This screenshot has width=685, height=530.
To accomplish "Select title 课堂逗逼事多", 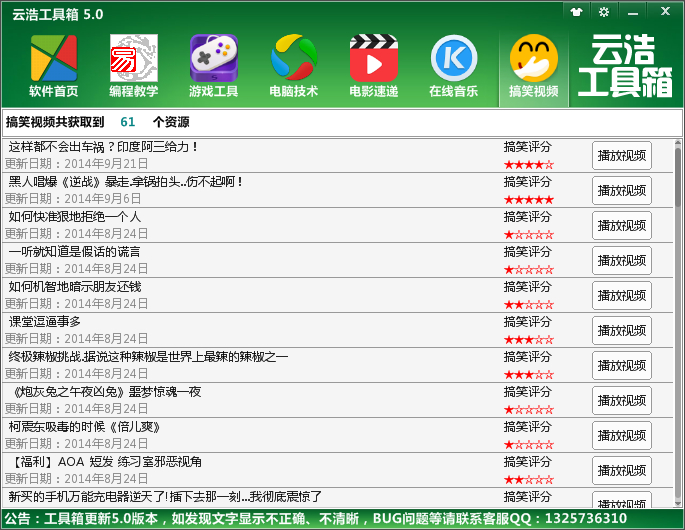I will click(45, 322).
